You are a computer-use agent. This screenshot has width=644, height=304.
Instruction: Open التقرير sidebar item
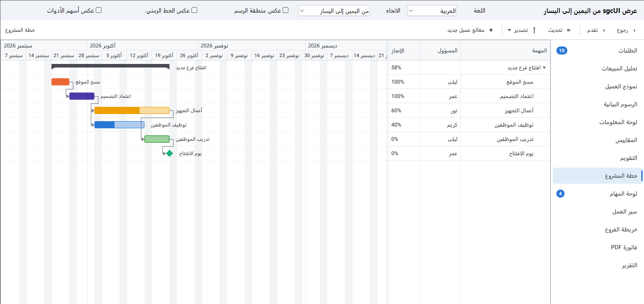tap(597, 265)
